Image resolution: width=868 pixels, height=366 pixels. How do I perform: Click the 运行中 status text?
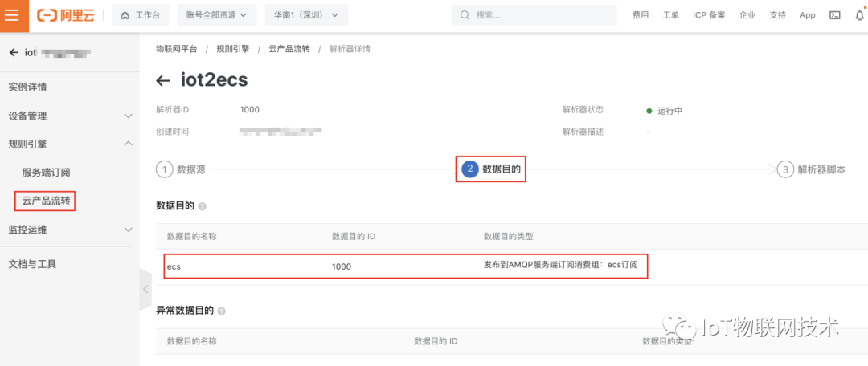[x=669, y=111]
